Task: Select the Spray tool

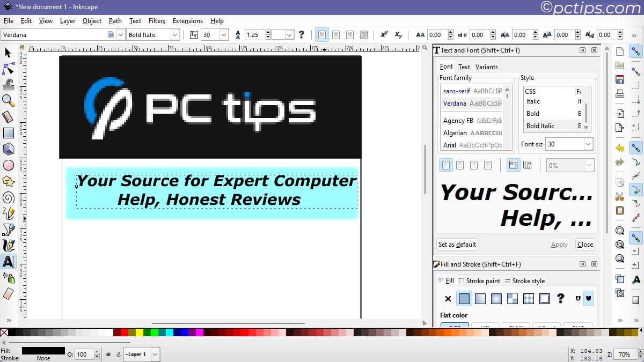Action: click(8, 277)
